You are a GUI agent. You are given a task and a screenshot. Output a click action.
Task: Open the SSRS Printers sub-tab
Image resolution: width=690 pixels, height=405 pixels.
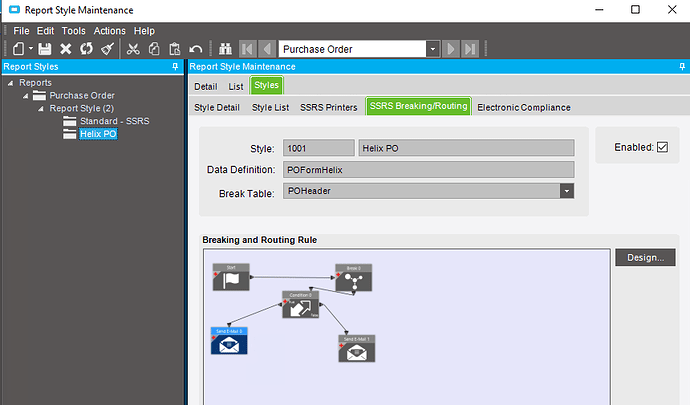329,107
